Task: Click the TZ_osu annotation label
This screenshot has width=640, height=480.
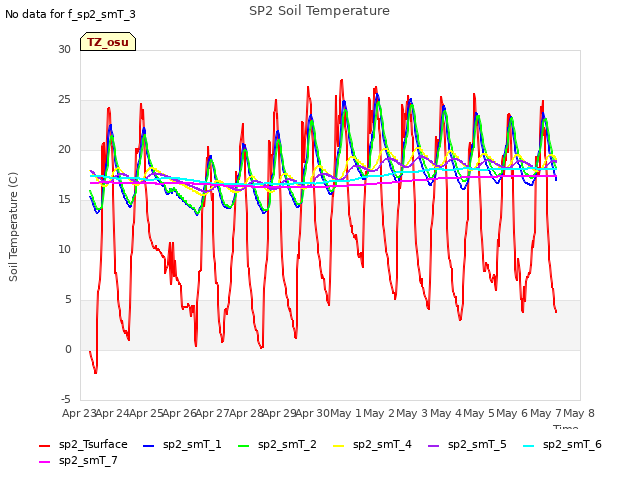Action: tap(108, 42)
